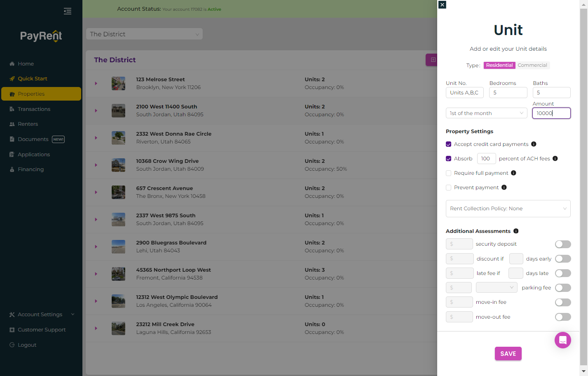The image size is (588, 376).
Task: Click the SAVE button
Action: point(508,354)
